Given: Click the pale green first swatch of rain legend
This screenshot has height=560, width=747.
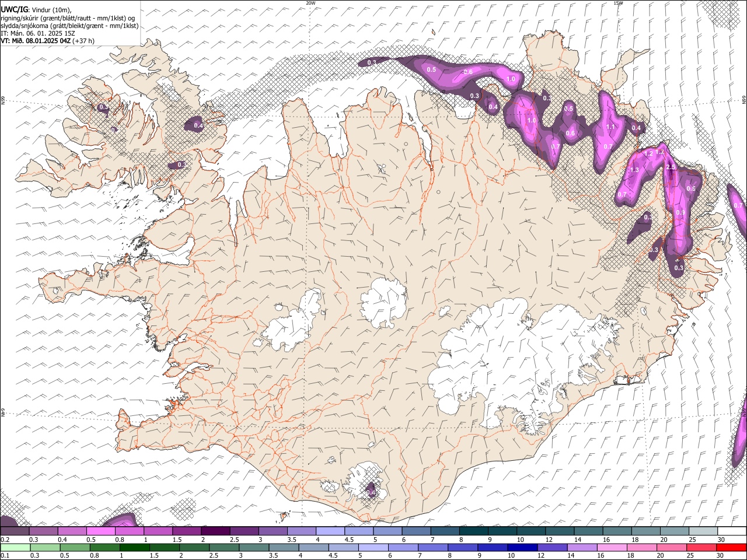Looking at the screenshot, I should tap(15, 547).
